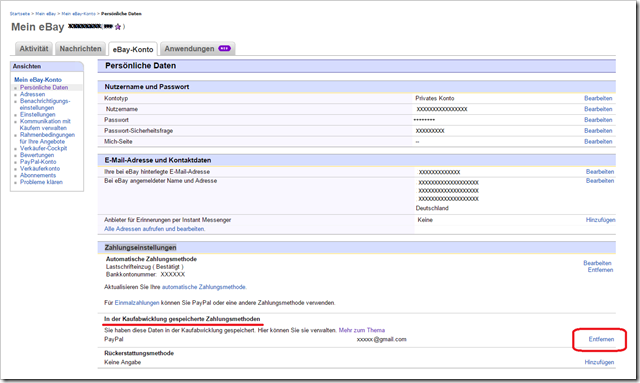The image size is (640, 383).
Task: Click Bearbeiten for Mich-Seite
Action: 598,142
